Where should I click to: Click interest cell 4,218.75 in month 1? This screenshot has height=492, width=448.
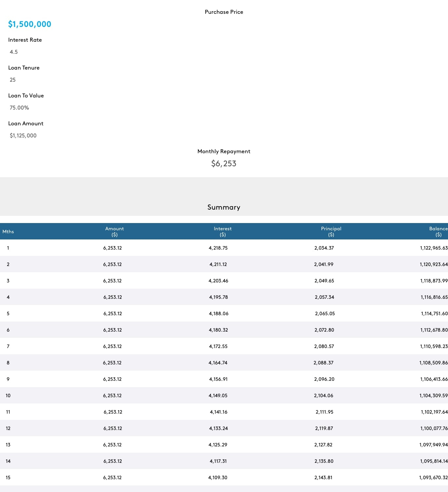[x=218, y=248]
